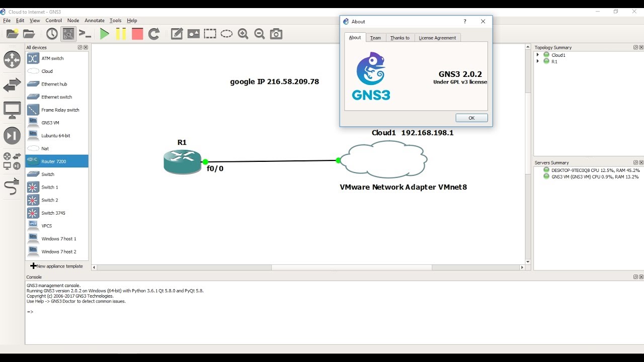
Task: Select the draw ellipse tool
Action: coord(226,34)
